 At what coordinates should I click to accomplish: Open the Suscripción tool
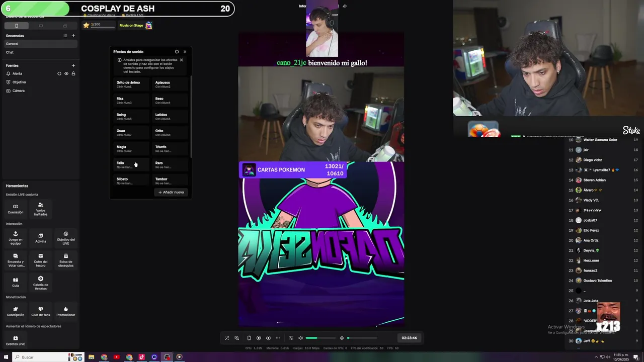[16, 311]
